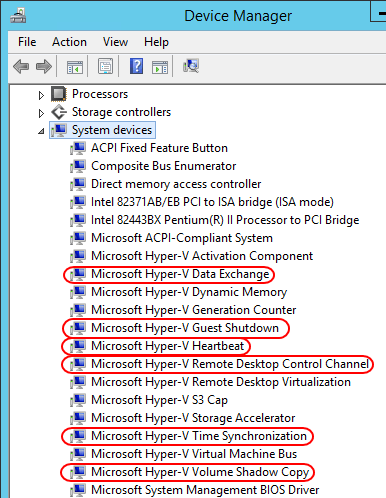This screenshot has width=386, height=498.
Task: Select Microsoft Hyper-V Dynamic Memory
Action: pos(189,292)
